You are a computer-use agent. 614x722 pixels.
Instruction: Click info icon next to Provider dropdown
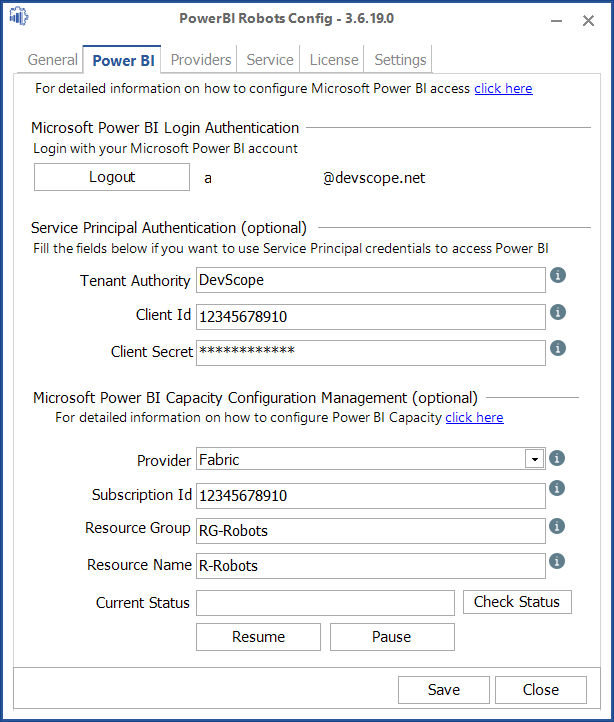[x=558, y=458]
